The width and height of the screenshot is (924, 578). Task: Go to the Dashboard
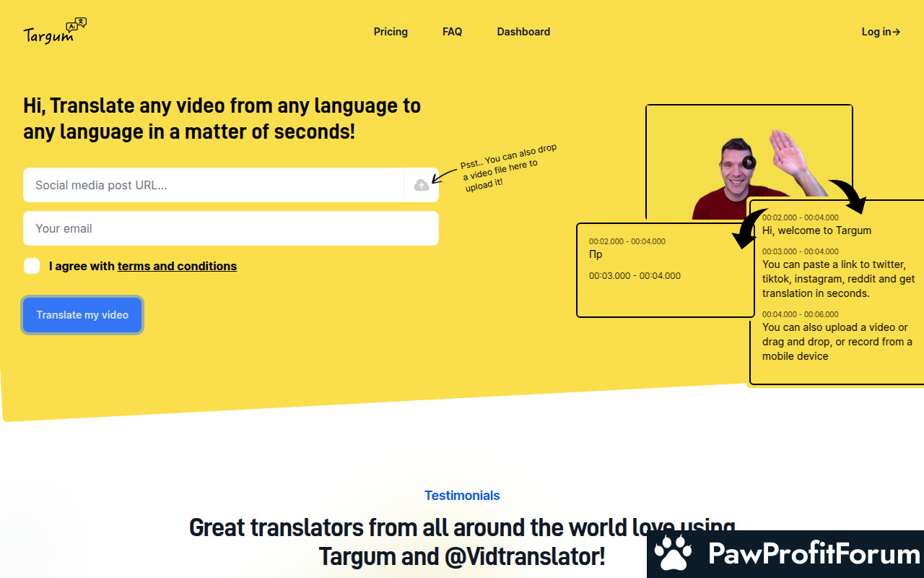(x=523, y=32)
